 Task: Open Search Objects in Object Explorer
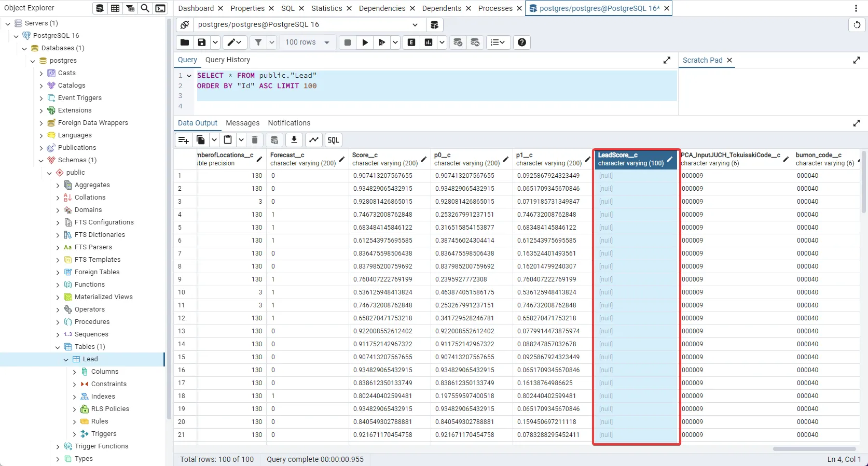point(145,8)
